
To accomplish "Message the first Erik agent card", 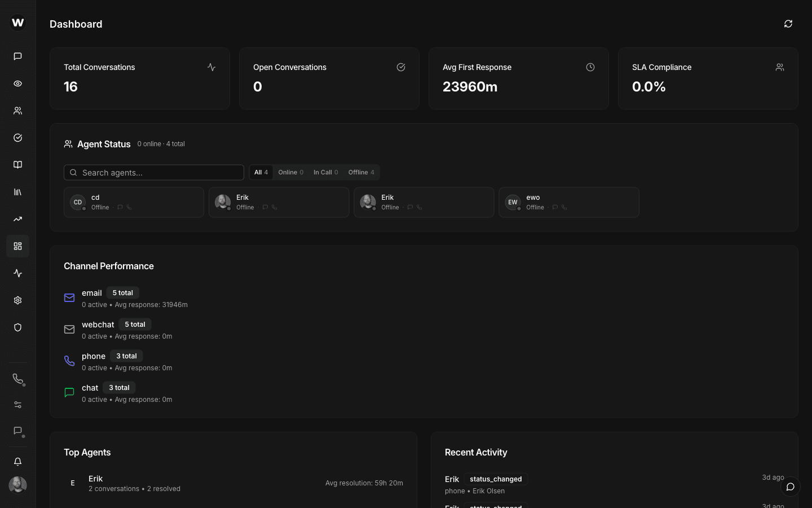I will point(264,207).
